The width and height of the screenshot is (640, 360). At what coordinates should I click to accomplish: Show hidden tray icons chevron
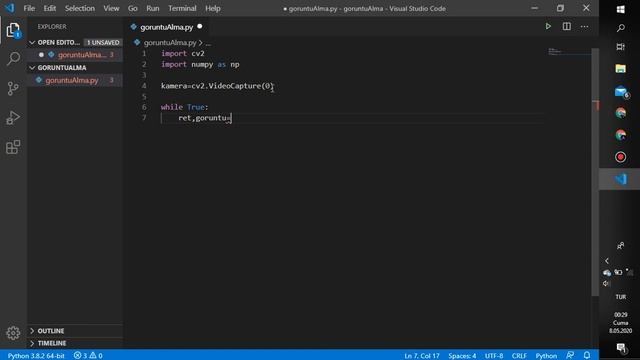coord(607,261)
